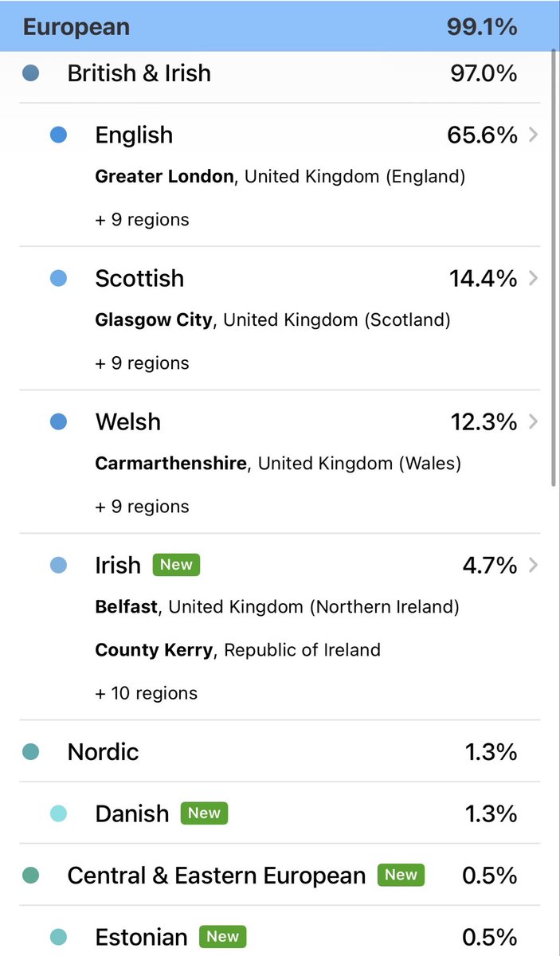Show Irish additional 10 regions
The image size is (560, 956).
146,693
